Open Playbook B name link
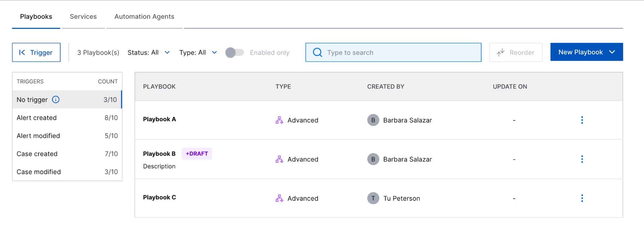 [x=159, y=154]
